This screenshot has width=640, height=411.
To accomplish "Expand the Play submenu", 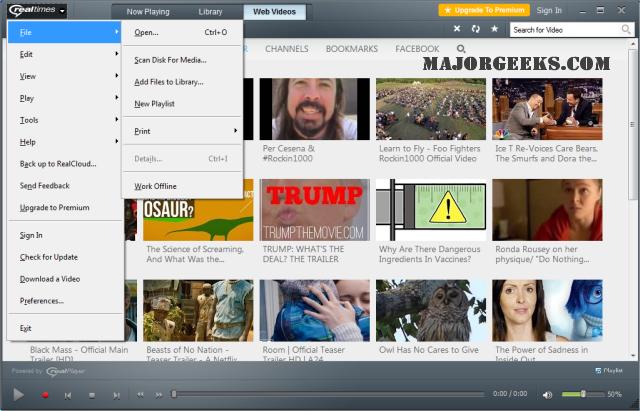I will click(x=64, y=98).
